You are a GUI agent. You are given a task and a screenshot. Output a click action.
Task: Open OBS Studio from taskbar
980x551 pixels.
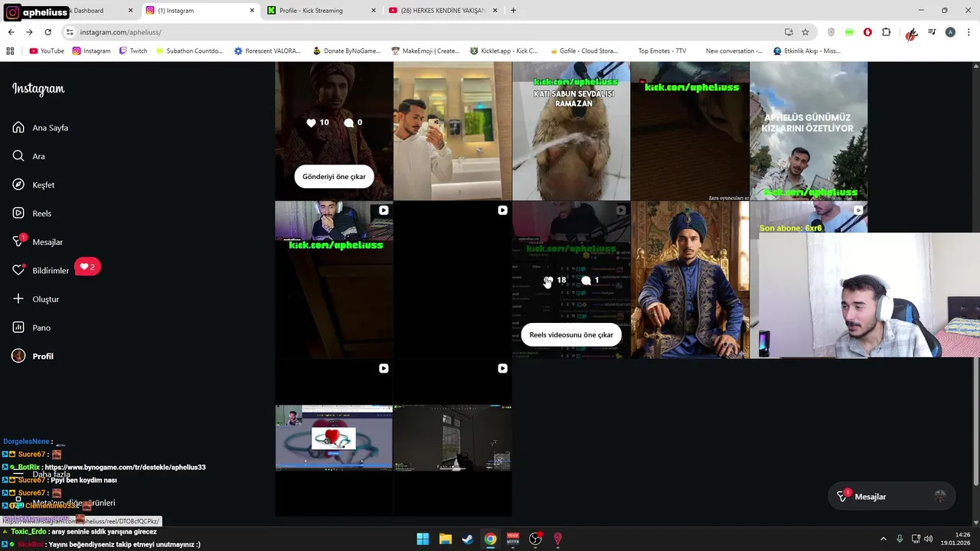pos(535,539)
